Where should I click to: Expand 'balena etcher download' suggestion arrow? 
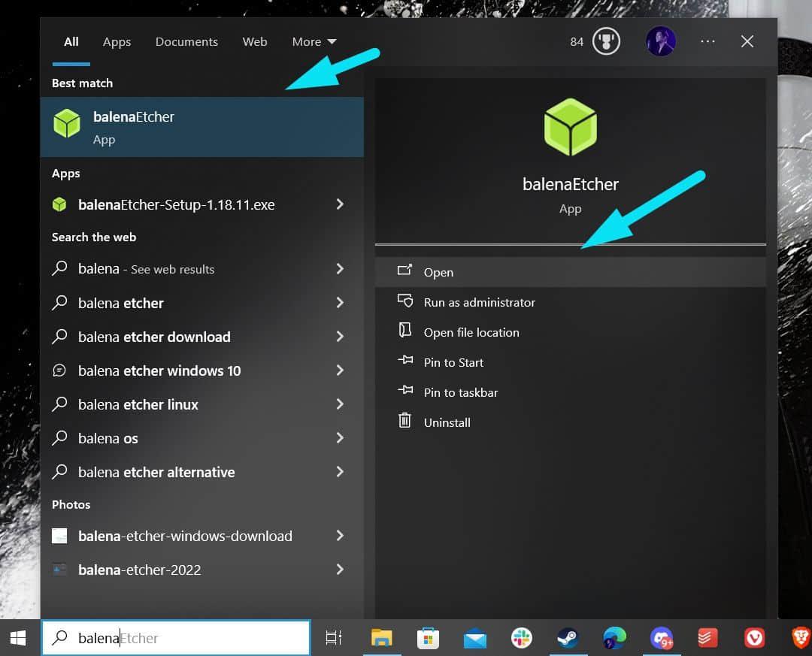pos(340,337)
